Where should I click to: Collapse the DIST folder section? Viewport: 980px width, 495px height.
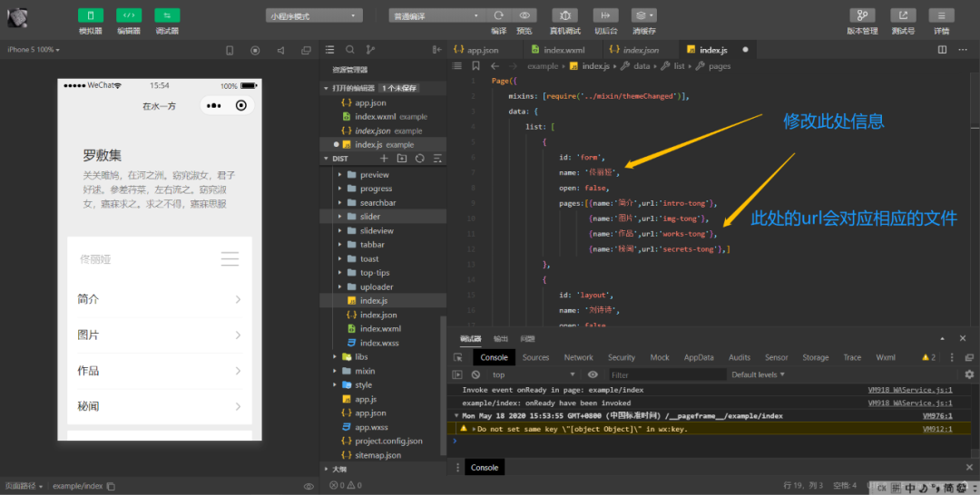point(327,159)
